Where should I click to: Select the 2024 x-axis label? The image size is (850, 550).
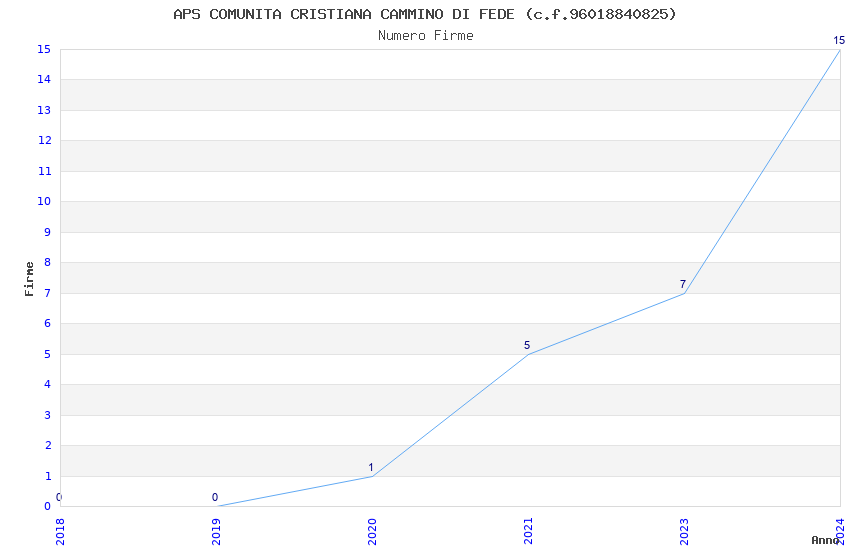840,532
